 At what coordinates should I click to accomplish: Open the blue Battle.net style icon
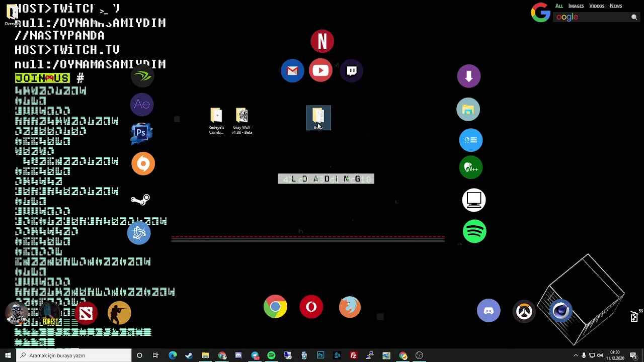(139, 233)
